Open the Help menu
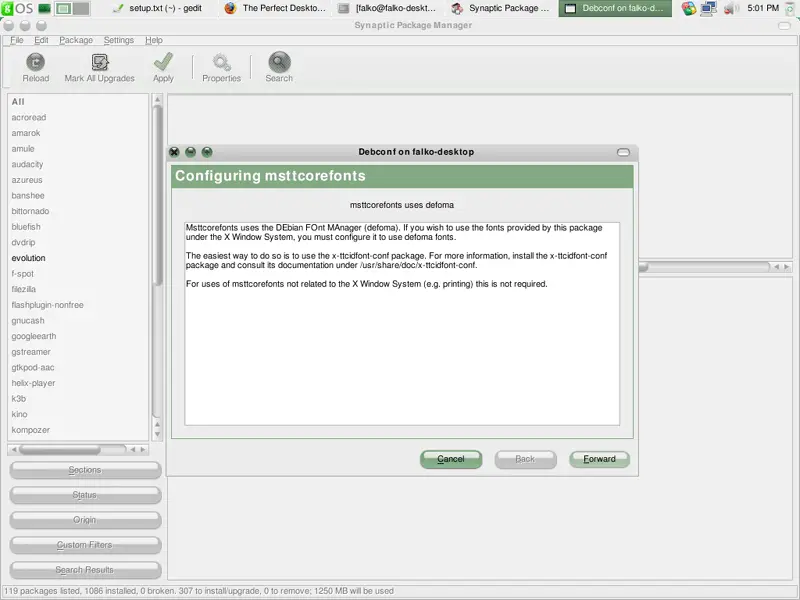The height and width of the screenshot is (600, 800). (154, 40)
